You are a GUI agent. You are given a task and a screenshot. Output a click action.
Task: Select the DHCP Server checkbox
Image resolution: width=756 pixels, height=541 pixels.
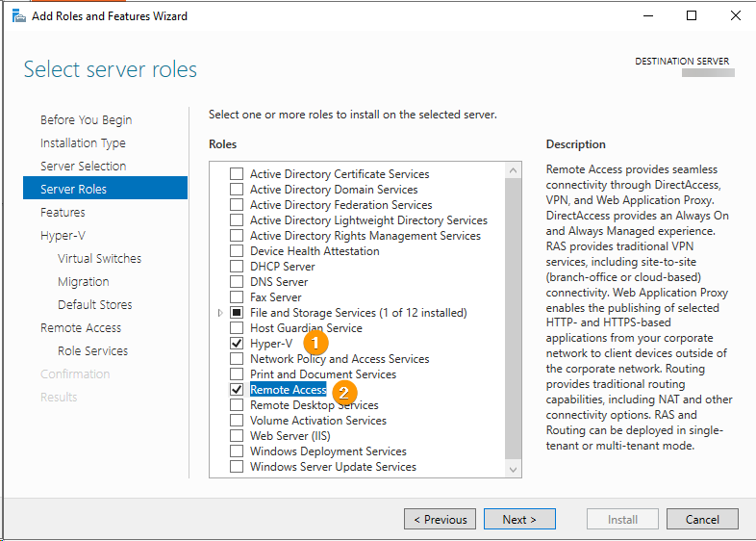[237, 267]
